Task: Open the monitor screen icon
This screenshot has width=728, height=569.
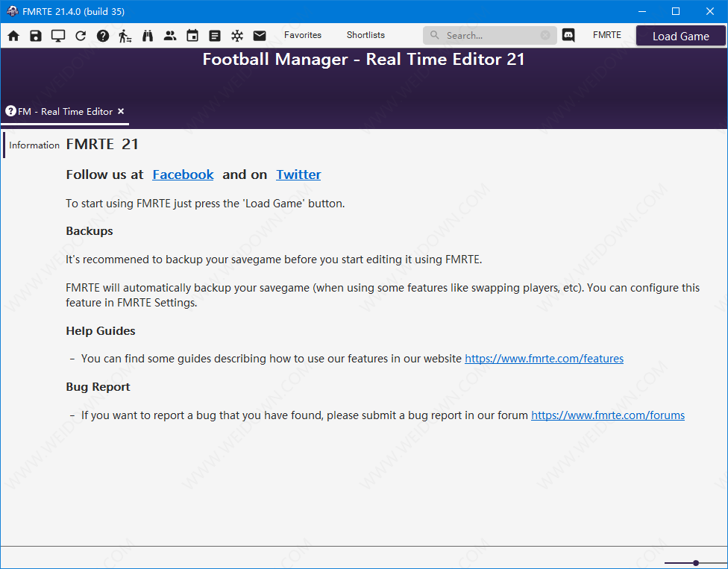Action: (x=58, y=36)
